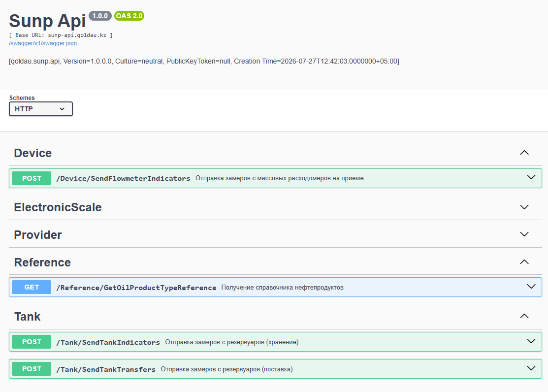Click the Provider section heading

38,234
